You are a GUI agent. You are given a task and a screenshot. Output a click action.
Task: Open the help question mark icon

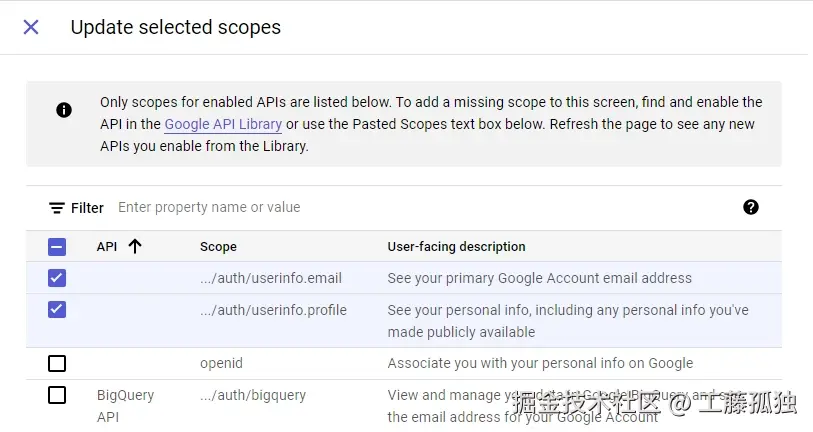pyautogui.click(x=751, y=207)
